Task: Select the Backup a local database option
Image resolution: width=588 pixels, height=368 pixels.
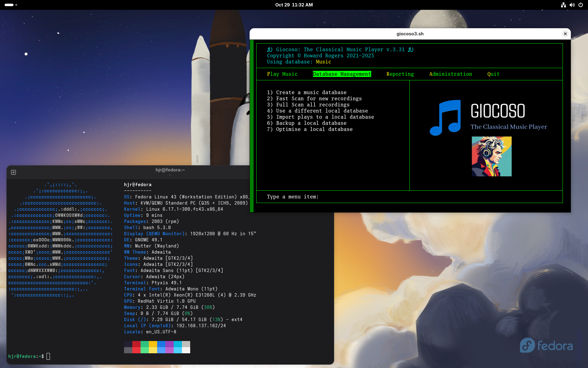Action: point(307,123)
